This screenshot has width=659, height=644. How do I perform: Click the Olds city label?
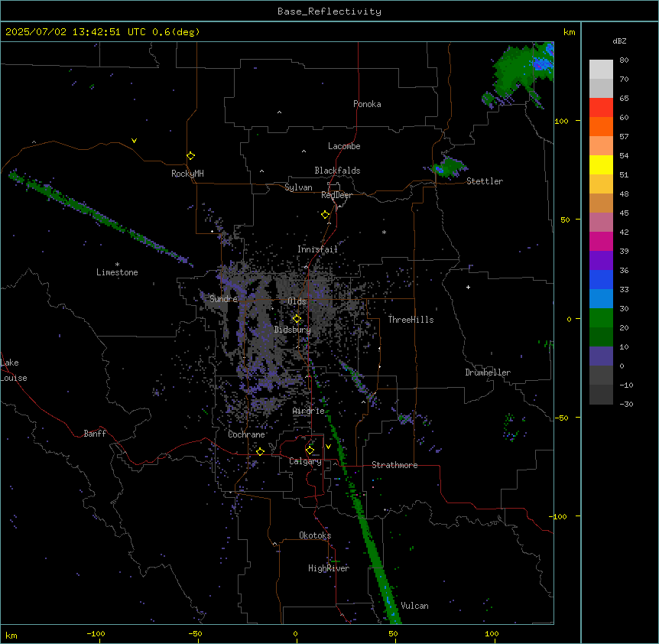tap(297, 301)
